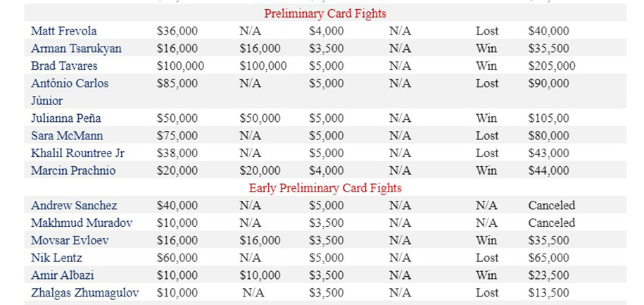Open the Nik Lentz link
This screenshot has width=644, height=305.
coord(56,258)
